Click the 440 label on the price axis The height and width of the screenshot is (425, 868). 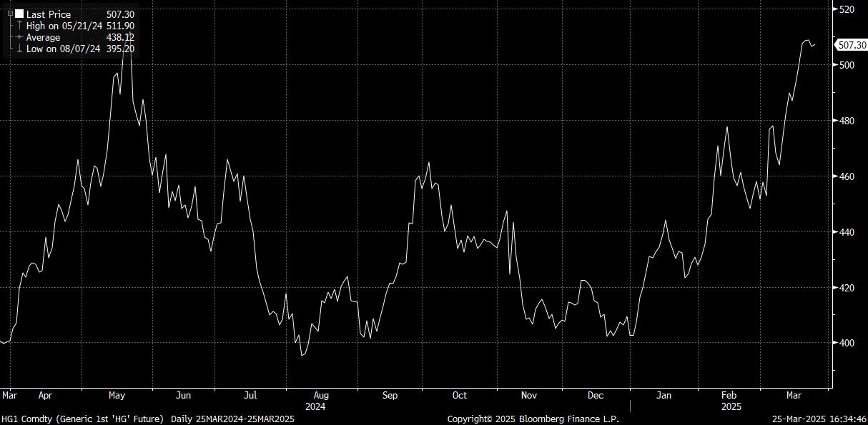847,232
